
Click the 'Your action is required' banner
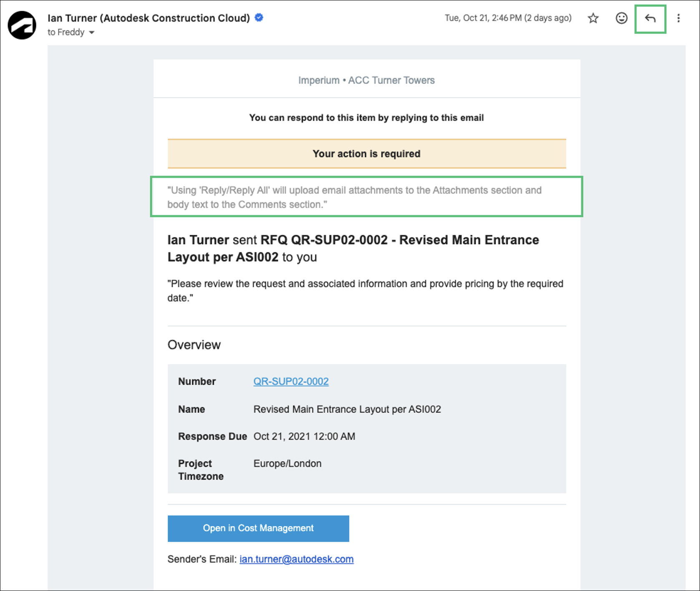tap(366, 154)
